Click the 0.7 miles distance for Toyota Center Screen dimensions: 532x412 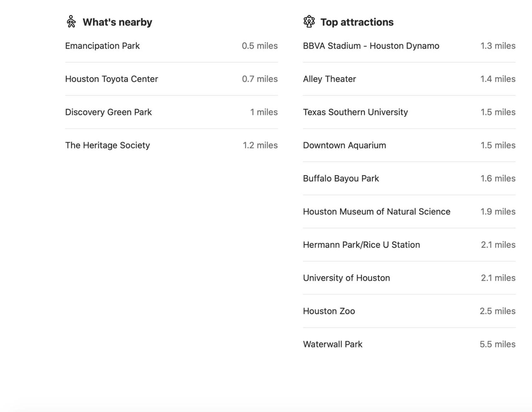coord(260,79)
